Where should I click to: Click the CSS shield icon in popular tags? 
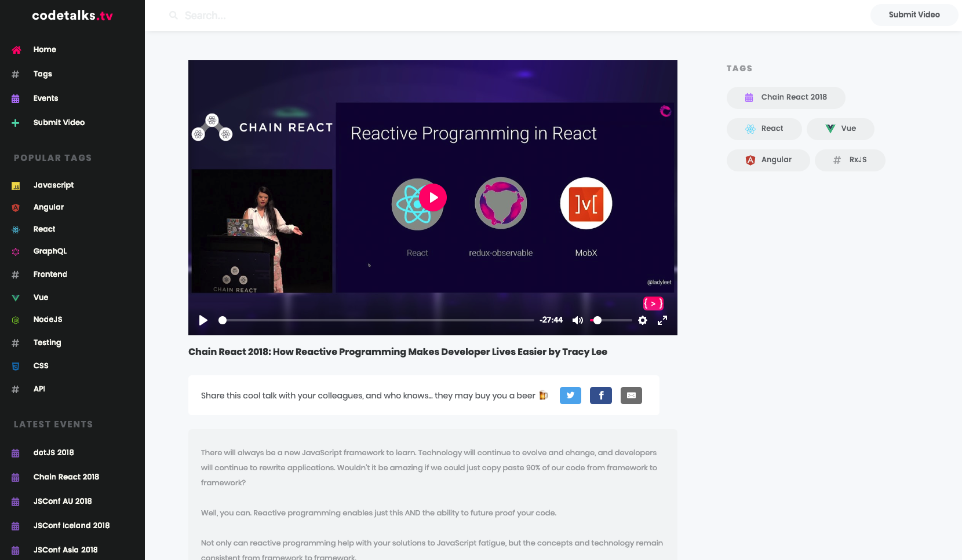[x=16, y=366]
